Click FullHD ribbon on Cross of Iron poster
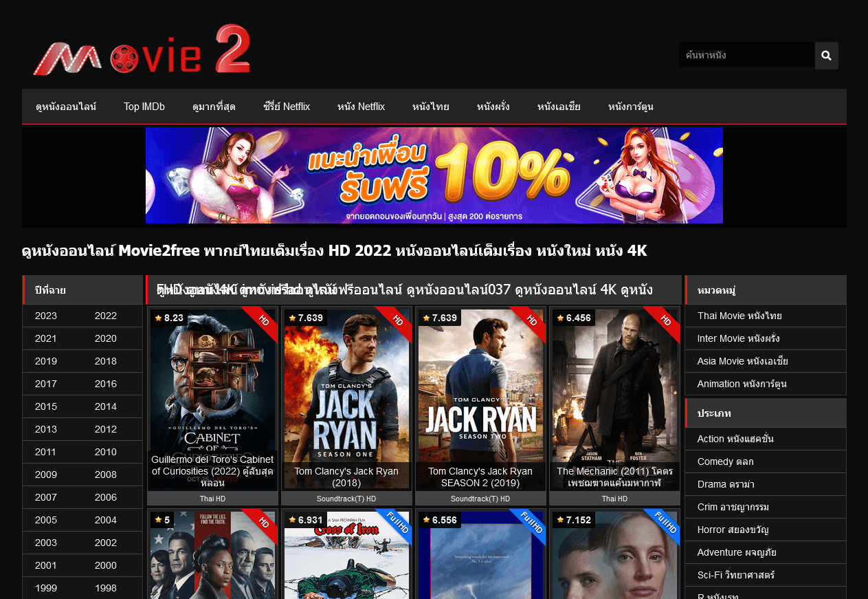 pos(397,526)
